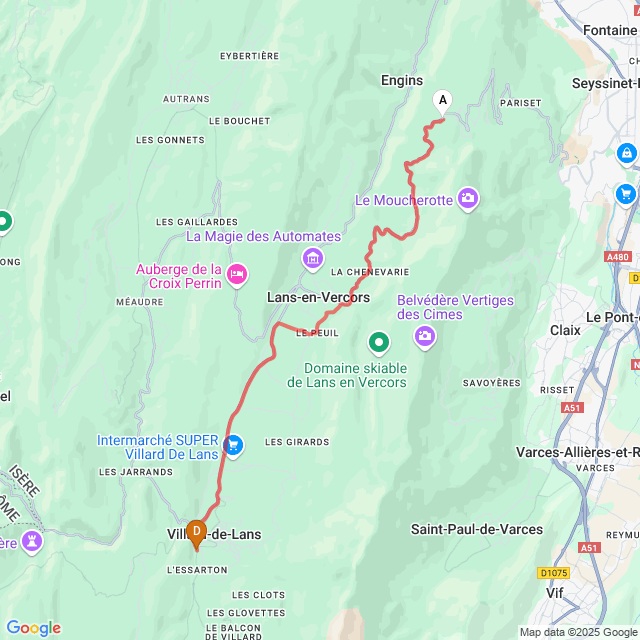Open Intermarché SUPER shopping cart pin
Screen dimensions: 640x640
(x=233, y=447)
